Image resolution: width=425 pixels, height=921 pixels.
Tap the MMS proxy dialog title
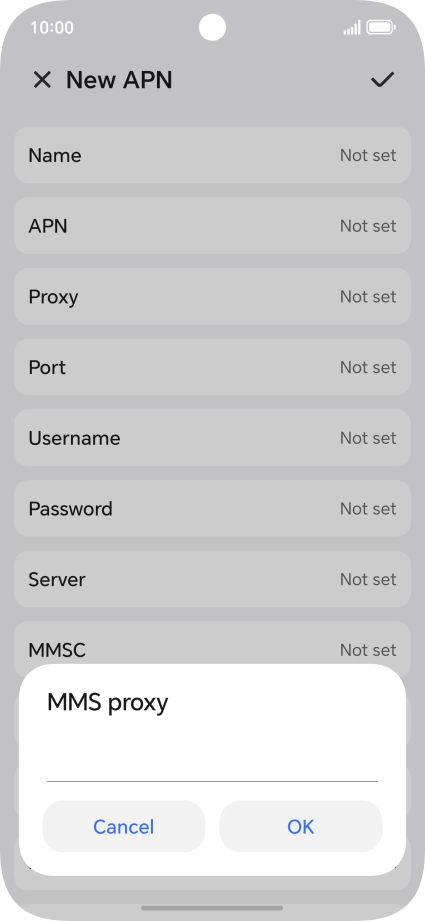coord(107,702)
